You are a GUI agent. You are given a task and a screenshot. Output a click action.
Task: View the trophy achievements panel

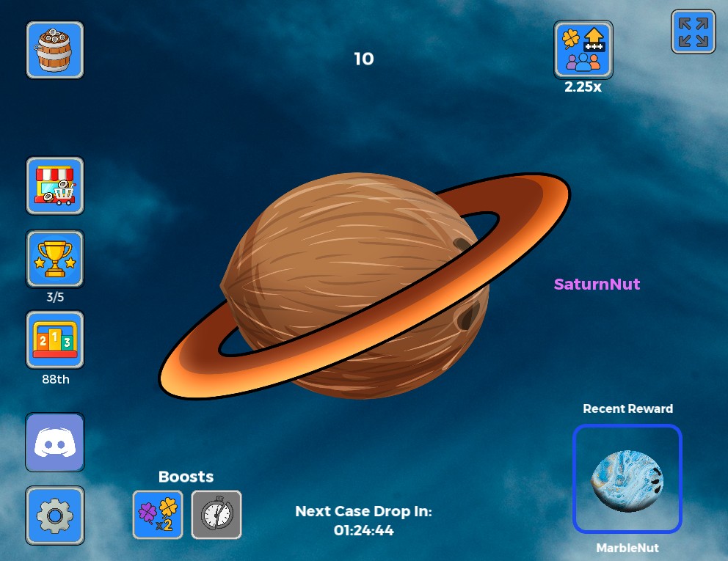[54, 259]
